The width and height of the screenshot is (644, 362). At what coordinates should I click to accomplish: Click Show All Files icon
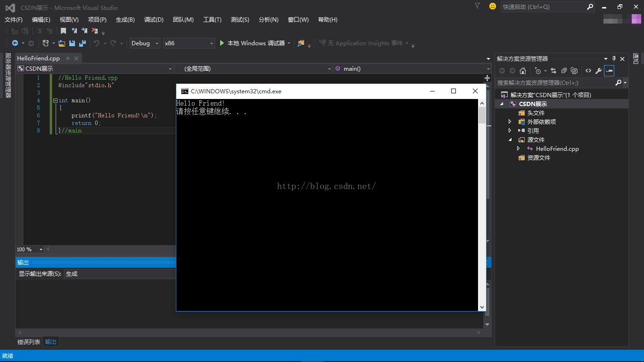574,71
